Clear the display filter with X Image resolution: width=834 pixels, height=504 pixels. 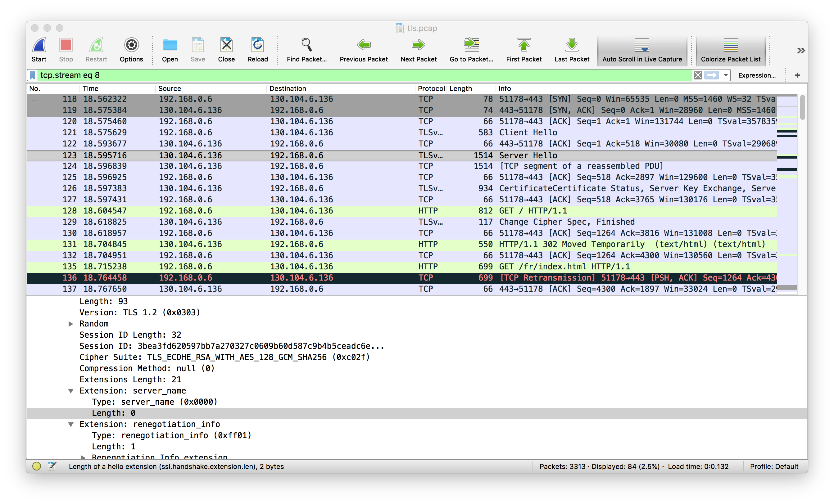697,75
